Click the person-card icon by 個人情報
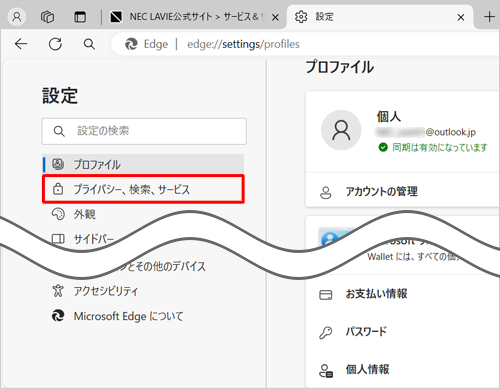This screenshot has width=500, height=389. [326, 370]
